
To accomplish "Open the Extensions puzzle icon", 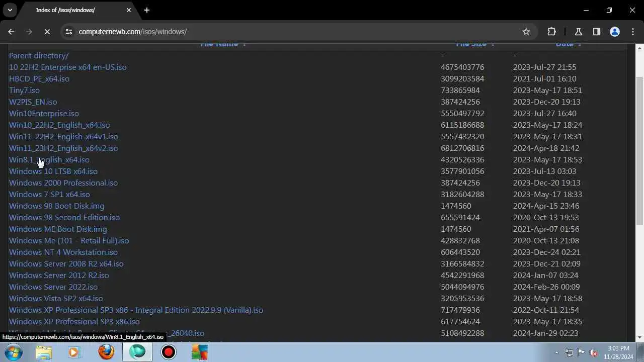I will (x=551, y=32).
